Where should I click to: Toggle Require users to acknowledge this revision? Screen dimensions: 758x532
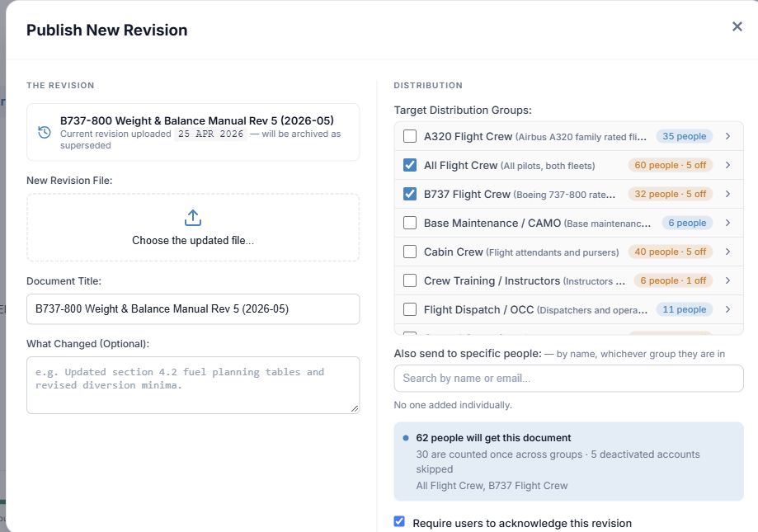coord(399,521)
